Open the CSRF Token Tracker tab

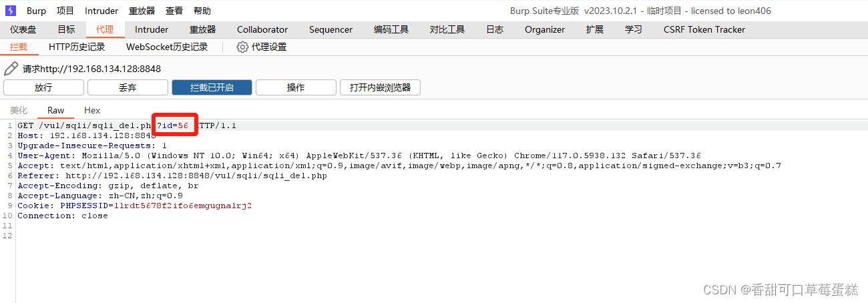(x=704, y=29)
